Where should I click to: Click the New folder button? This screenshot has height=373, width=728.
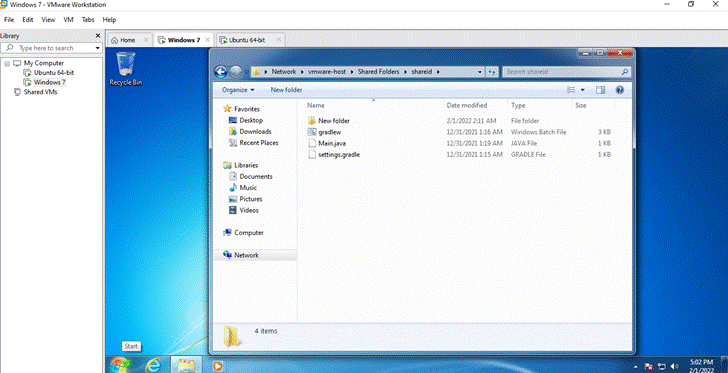[286, 90]
